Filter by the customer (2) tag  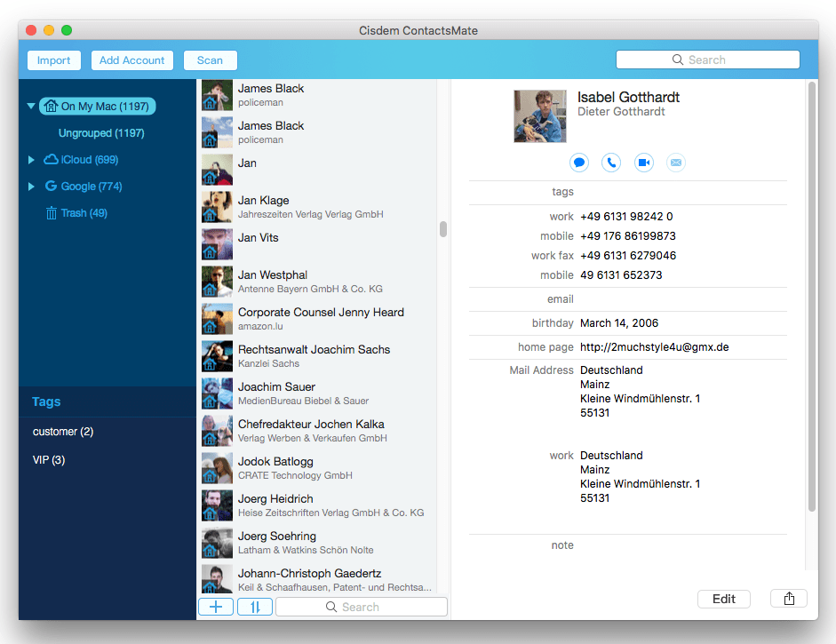click(63, 432)
